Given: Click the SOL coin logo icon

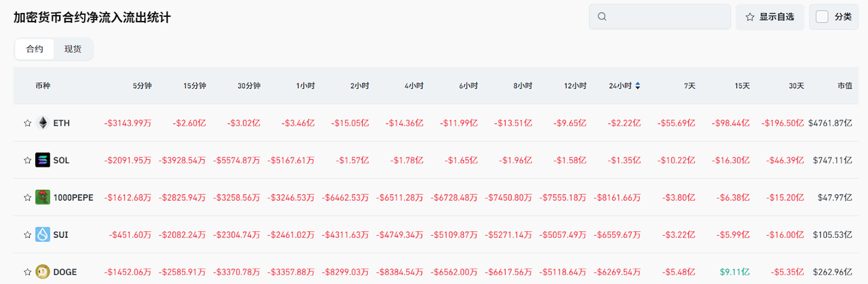Looking at the screenshot, I should pos(43,161).
